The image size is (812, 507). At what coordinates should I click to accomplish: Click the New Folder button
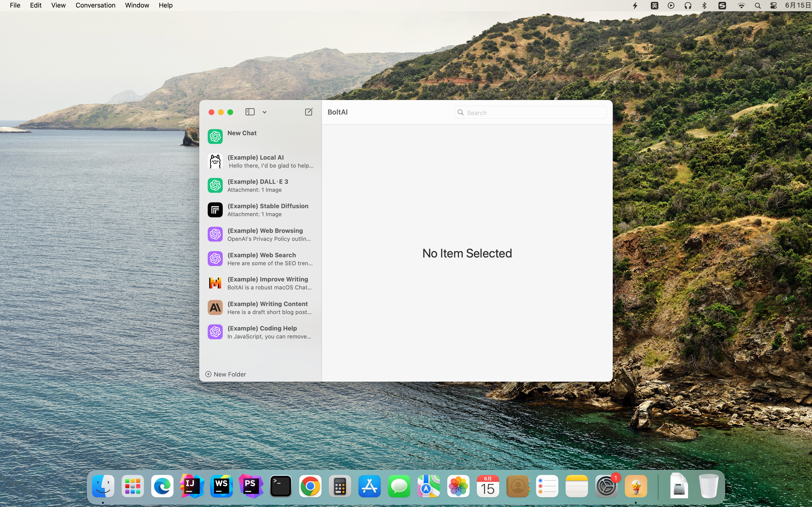[226, 374]
